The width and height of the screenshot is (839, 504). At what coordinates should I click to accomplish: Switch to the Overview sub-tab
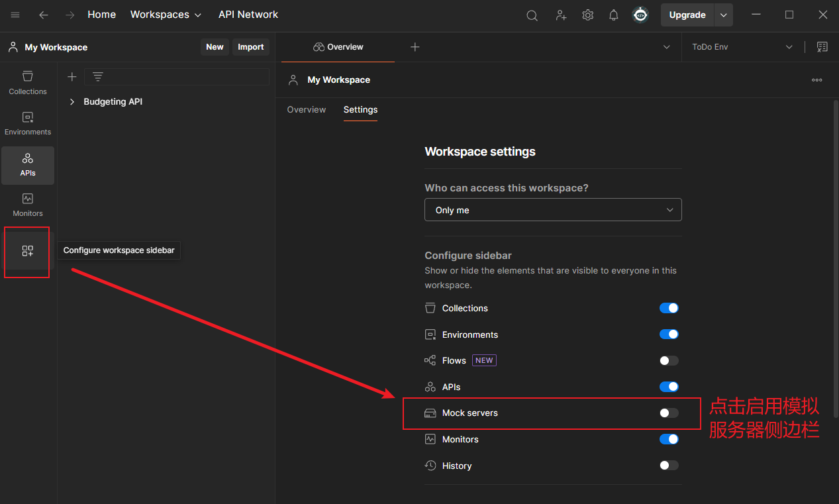[x=307, y=110]
